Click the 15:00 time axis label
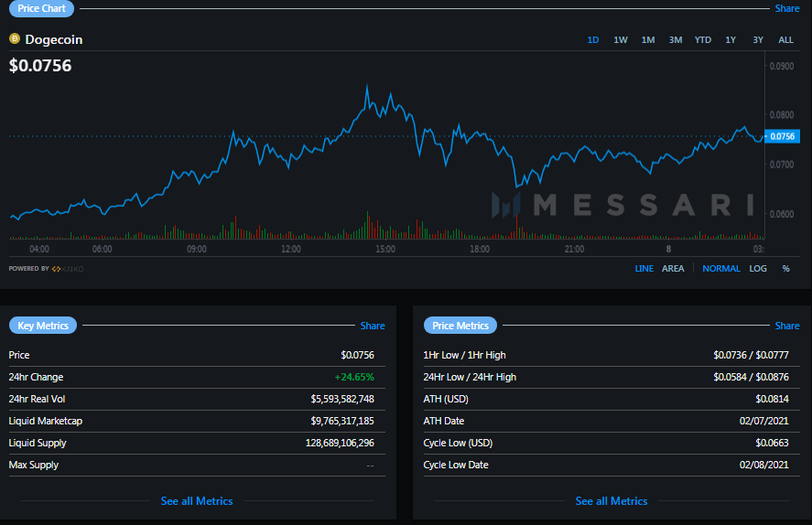The width and height of the screenshot is (812, 525). pyautogui.click(x=385, y=250)
